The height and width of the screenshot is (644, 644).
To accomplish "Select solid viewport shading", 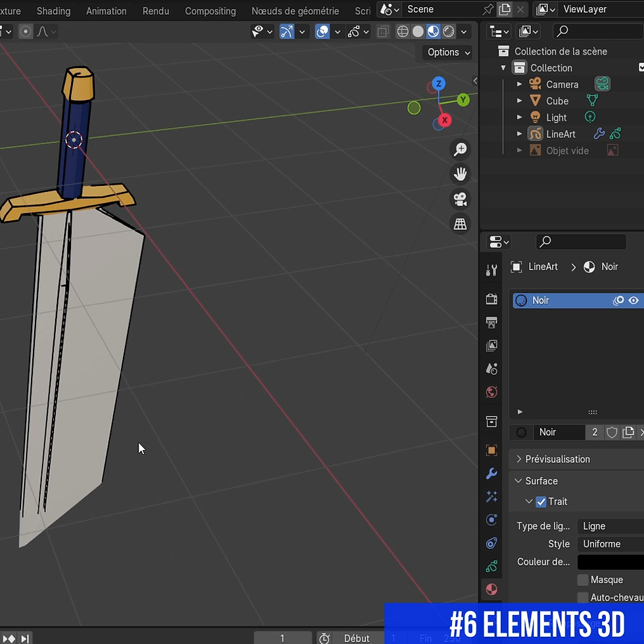I will click(418, 32).
